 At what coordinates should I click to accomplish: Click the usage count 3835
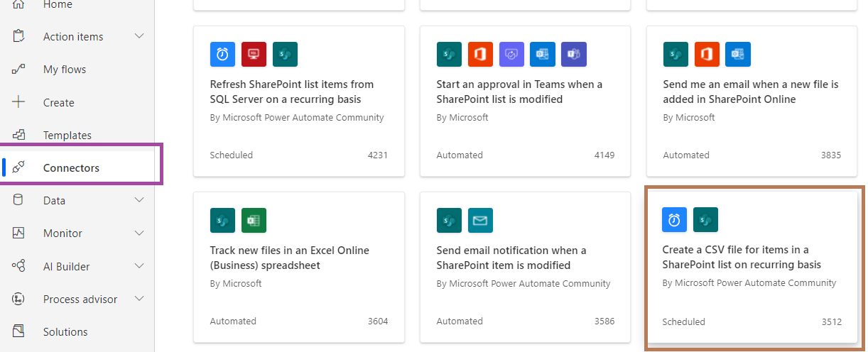tap(831, 155)
